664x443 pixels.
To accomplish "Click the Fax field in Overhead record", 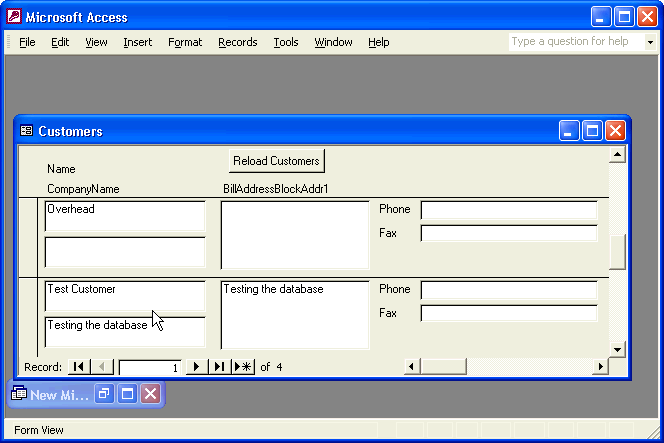I will [509, 233].
